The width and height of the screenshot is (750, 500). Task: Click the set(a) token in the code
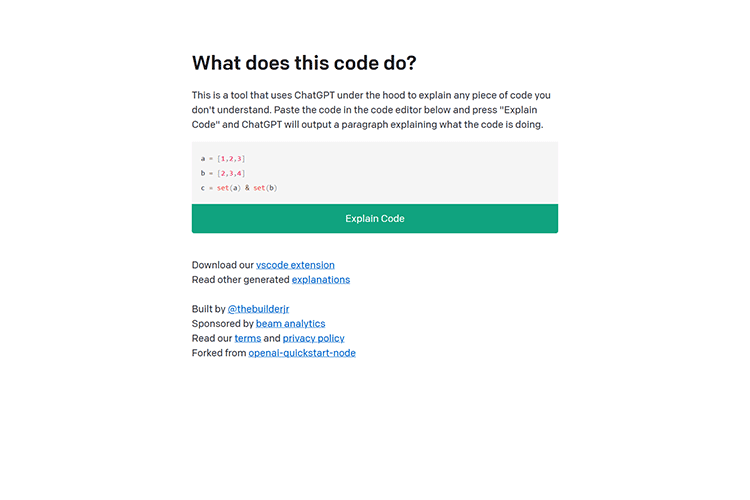click(x=228, y=188)
